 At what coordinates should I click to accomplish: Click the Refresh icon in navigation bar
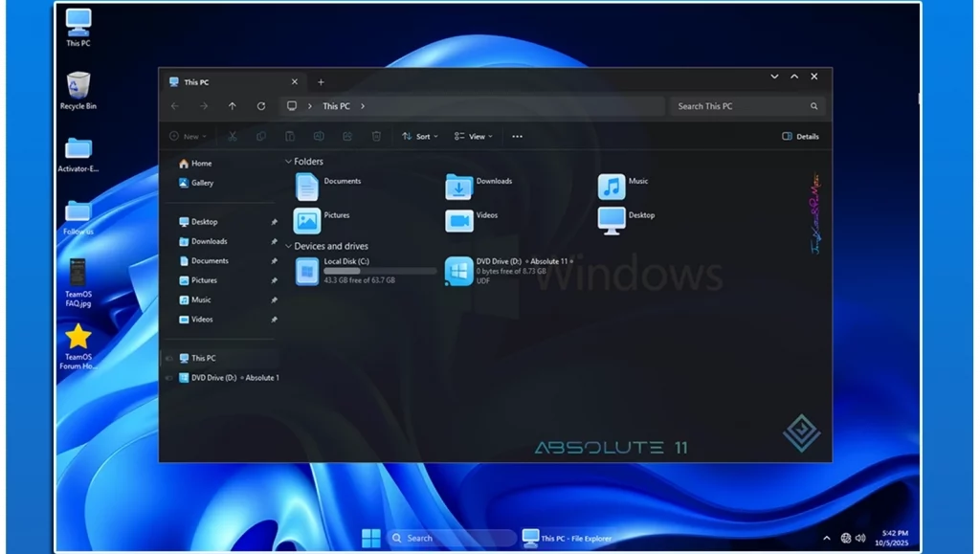(260, 106)
